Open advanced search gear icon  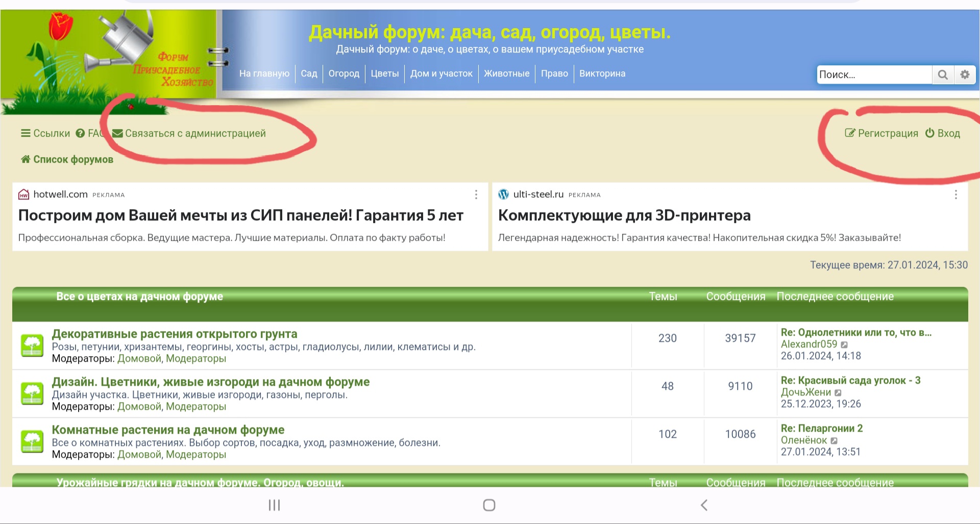coord(965,74)
